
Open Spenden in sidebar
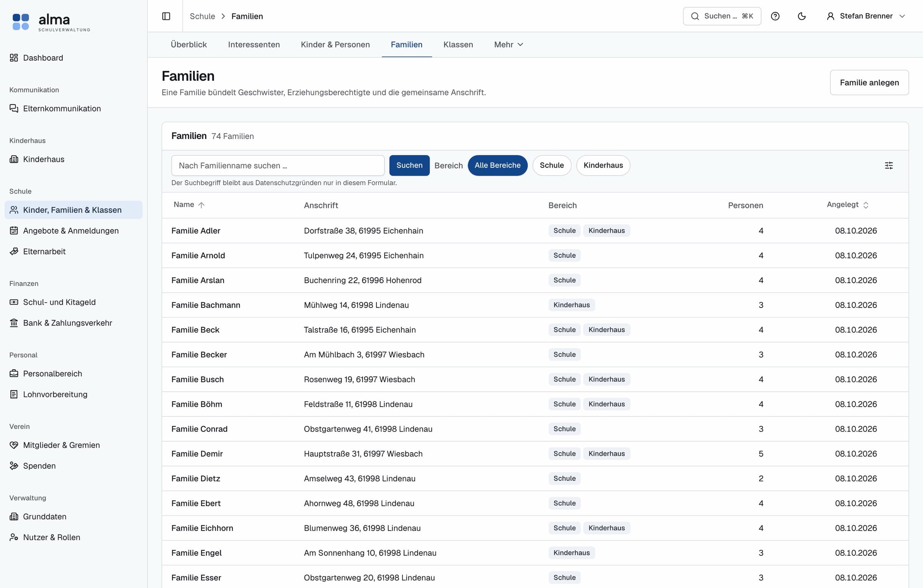[73, 466]
